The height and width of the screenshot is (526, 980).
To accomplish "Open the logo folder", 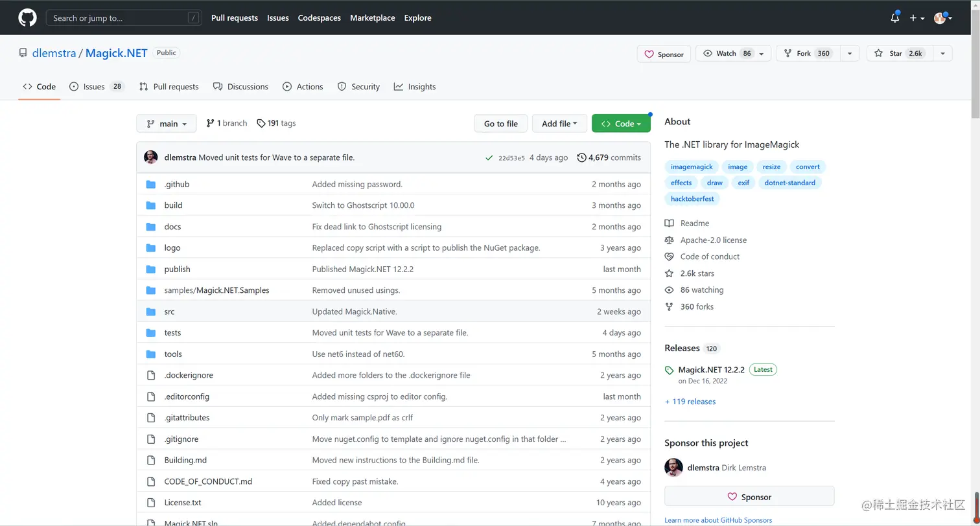I will tap(172, 248).
